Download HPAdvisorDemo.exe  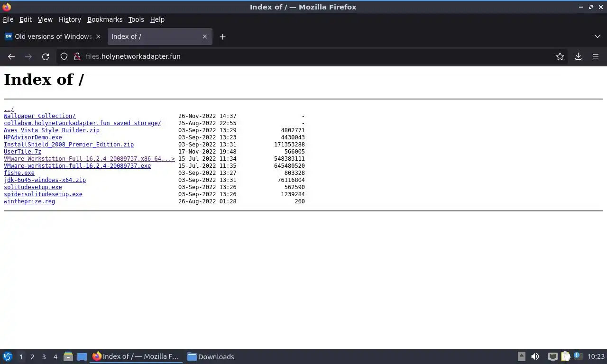[x=33, y=137]
